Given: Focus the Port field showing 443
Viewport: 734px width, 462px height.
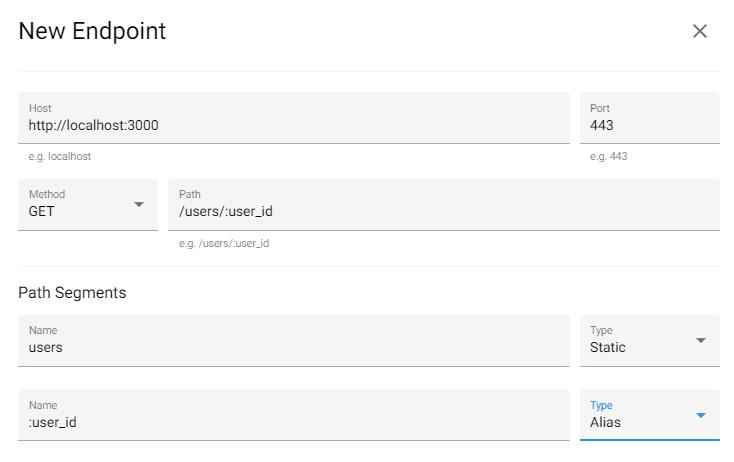Looking at the screenshot, I should click(649, 126).
